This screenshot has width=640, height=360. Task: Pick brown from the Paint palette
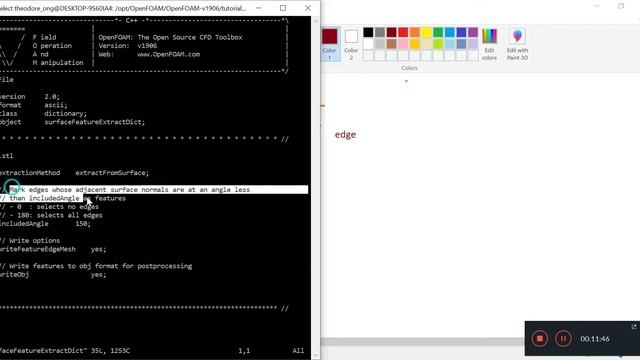391,44
